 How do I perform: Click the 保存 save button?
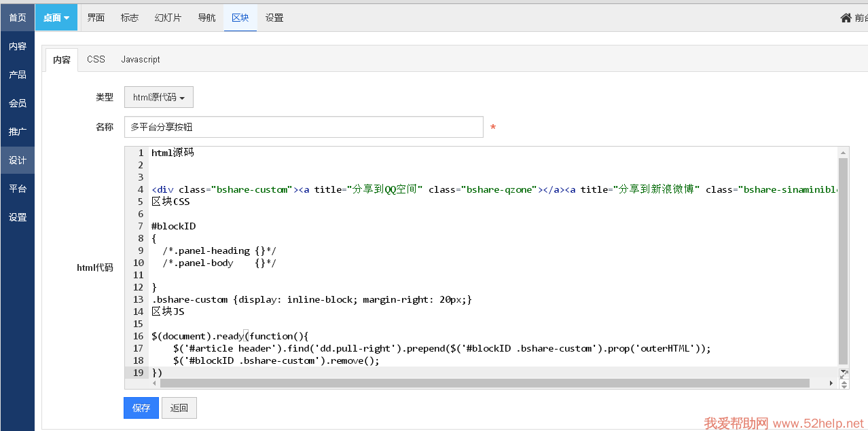(x=141, y=408)
